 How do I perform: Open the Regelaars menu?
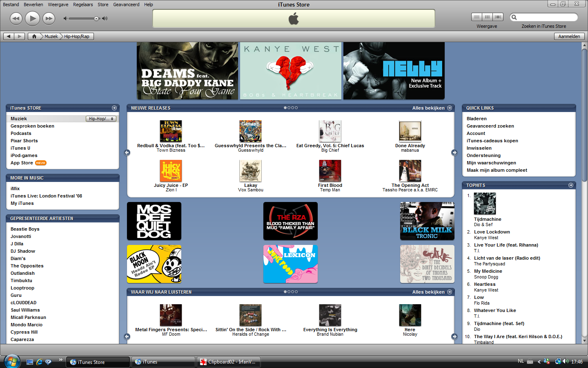tap(83, 4)
